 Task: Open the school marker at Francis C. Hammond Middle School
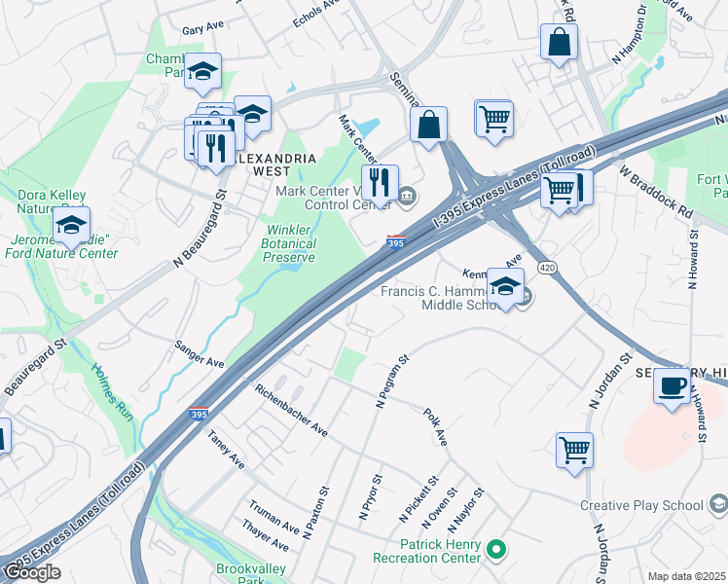click(505, 288)
